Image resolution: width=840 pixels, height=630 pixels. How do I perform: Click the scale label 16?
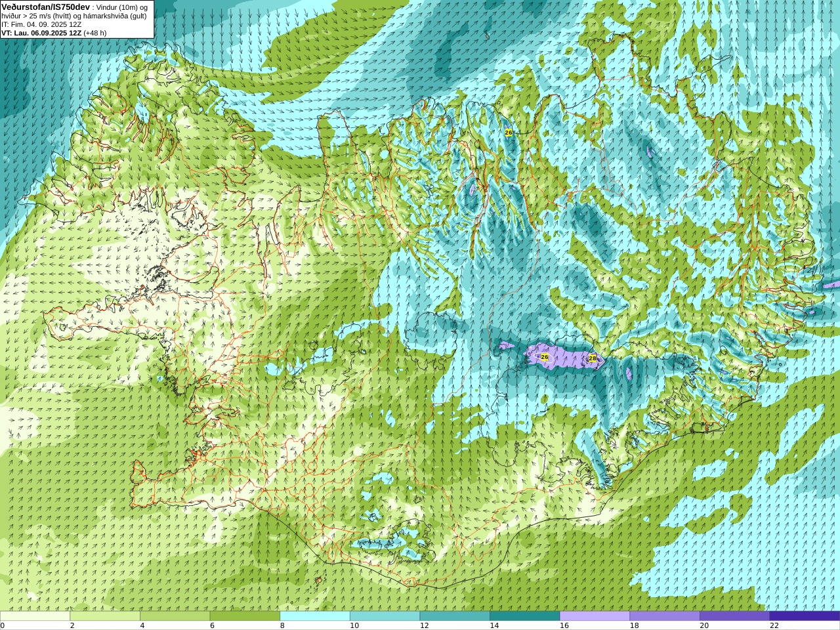pos(564,625)
